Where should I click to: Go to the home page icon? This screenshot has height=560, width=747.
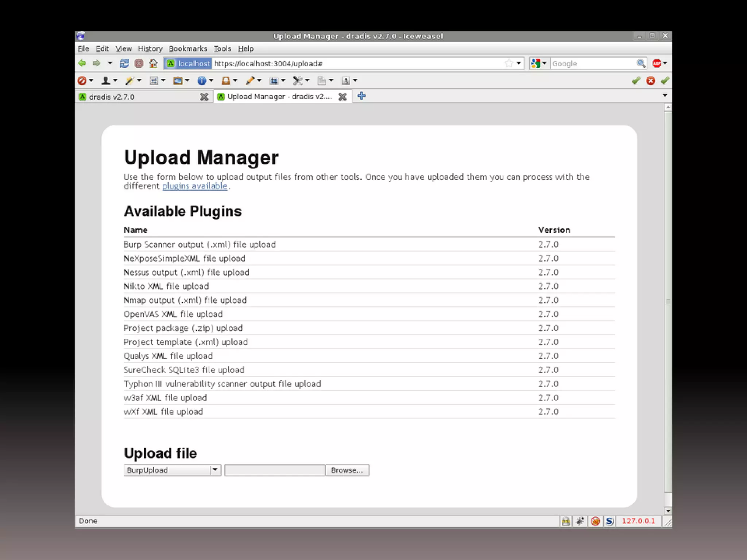154,63
